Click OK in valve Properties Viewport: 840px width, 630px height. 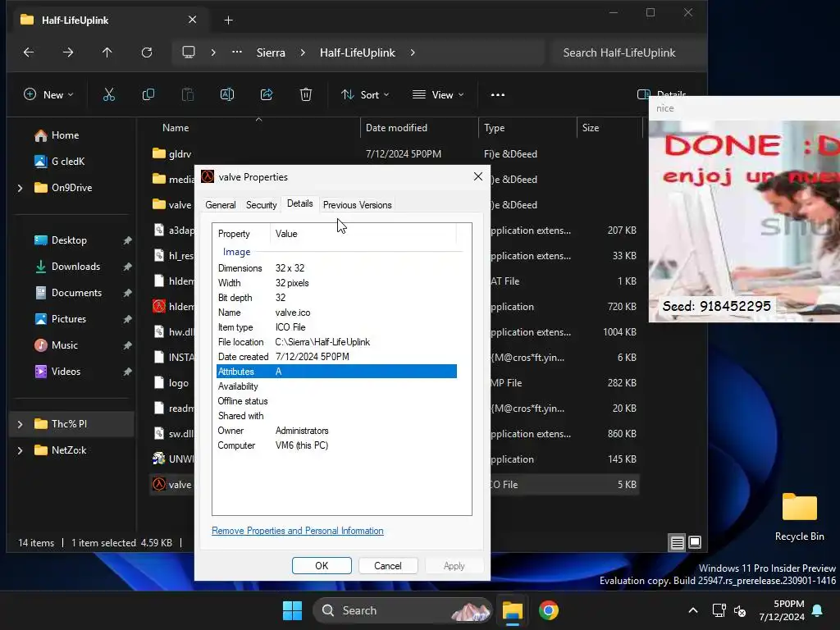[x=322, y=566]
